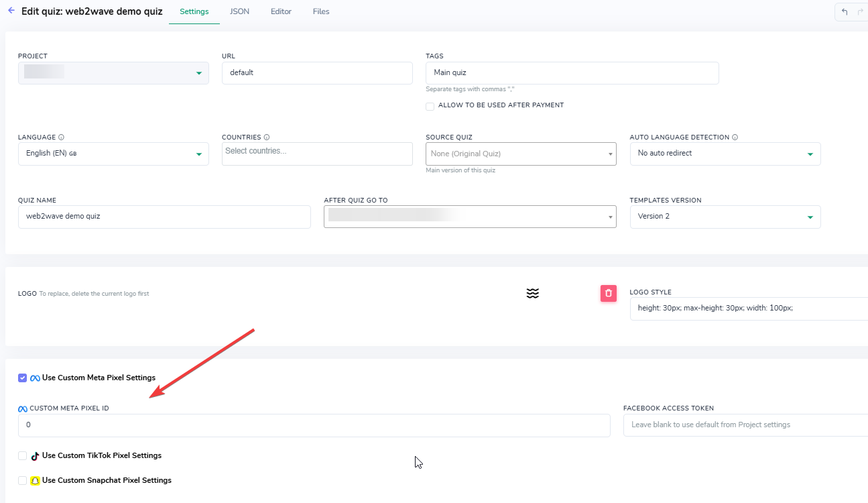Click the wave logo image

pyautogui.click(x=533, y=293)
